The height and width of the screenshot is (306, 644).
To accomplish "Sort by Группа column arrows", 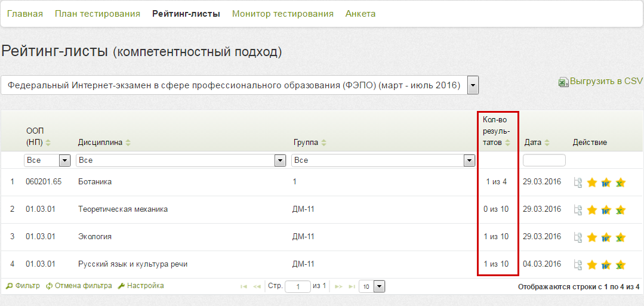I will click(x=323, y=143).
